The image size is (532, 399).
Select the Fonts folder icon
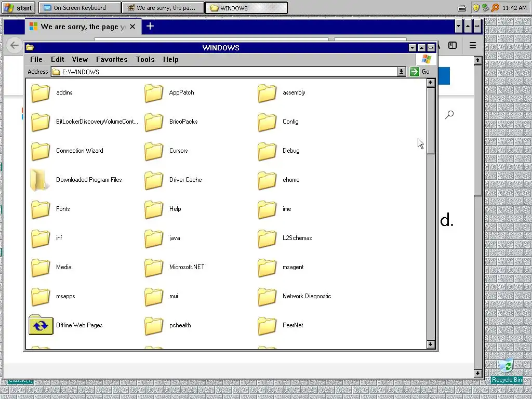[41, 209]
